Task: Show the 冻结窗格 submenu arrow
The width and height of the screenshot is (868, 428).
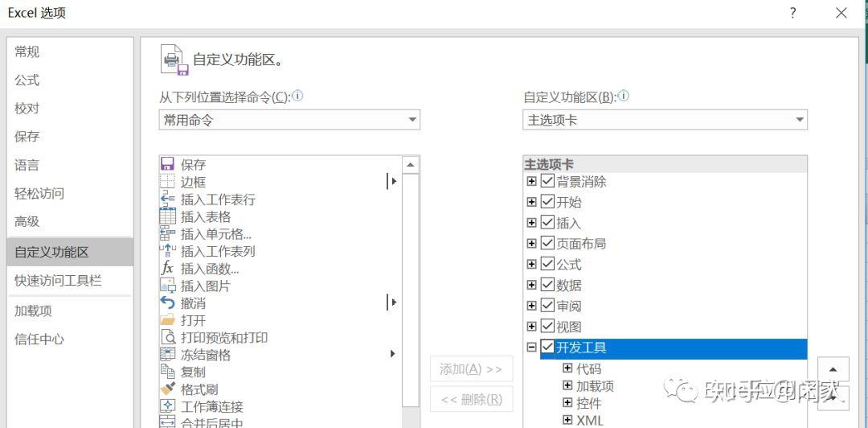Action: pyautogui.click(x=392, y=354)
